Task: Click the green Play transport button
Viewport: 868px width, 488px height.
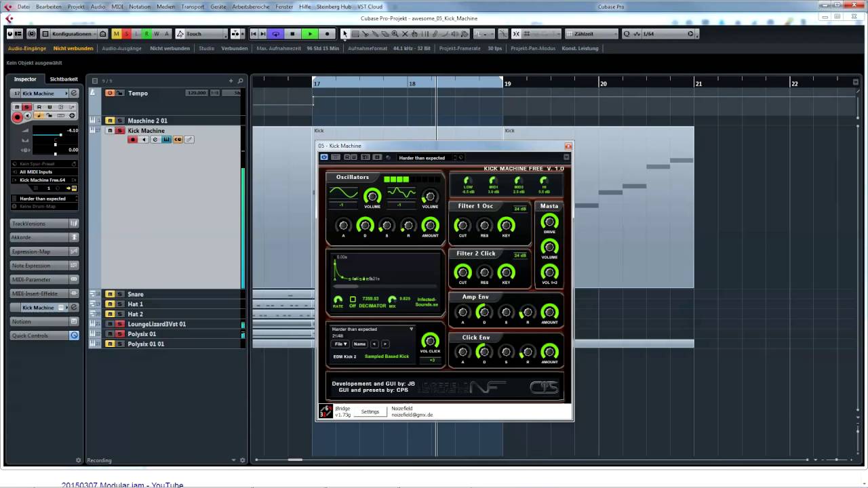Action: (x=310, y=34)
